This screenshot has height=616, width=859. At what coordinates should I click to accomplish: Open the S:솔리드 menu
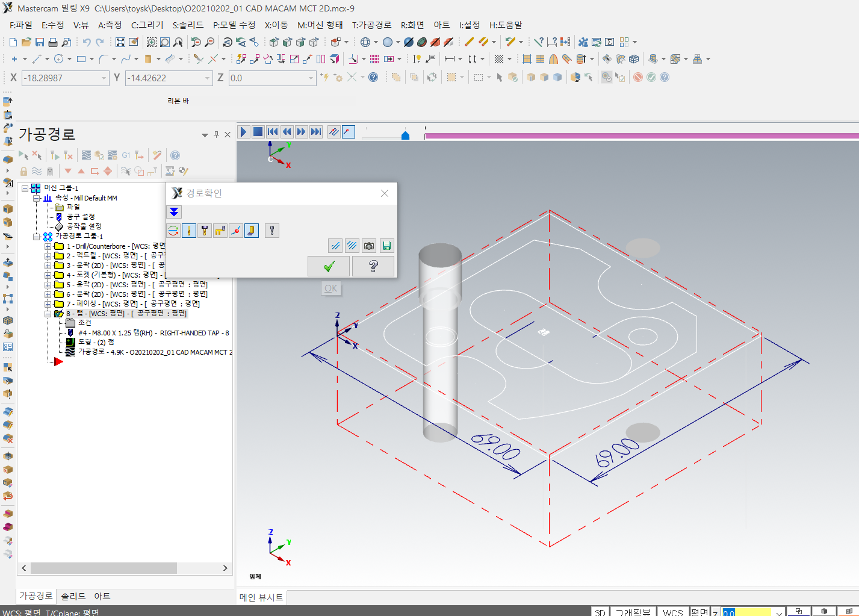click(x=188, y=25)
